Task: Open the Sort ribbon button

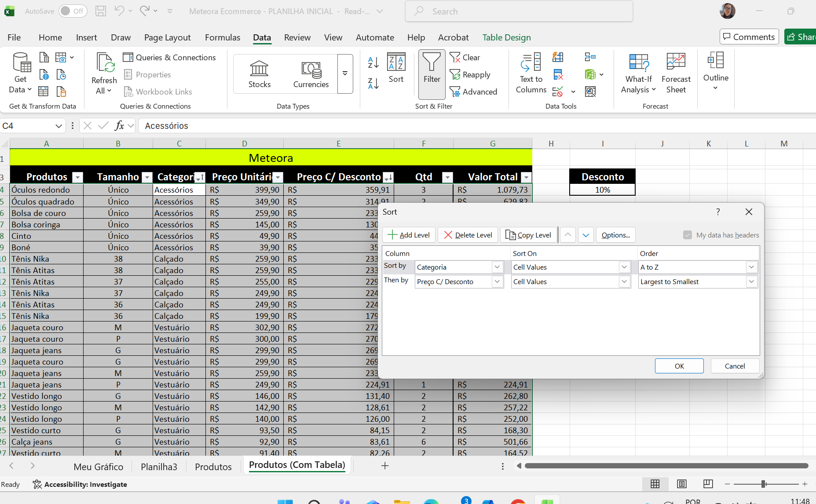Action: (x=396, y=68)
